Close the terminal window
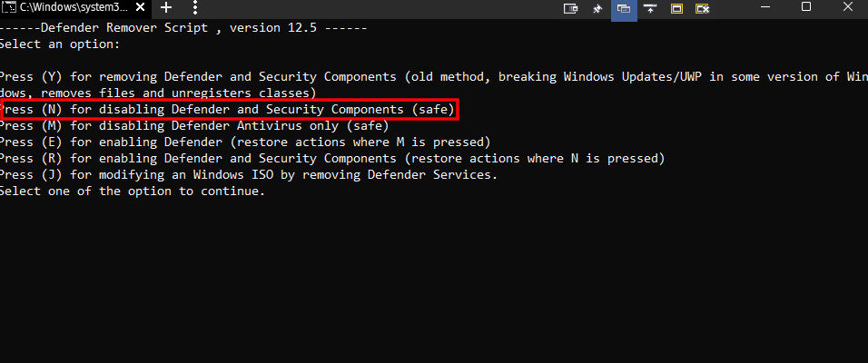The width and height of the screenshot is (868, 363). (848, 7)
